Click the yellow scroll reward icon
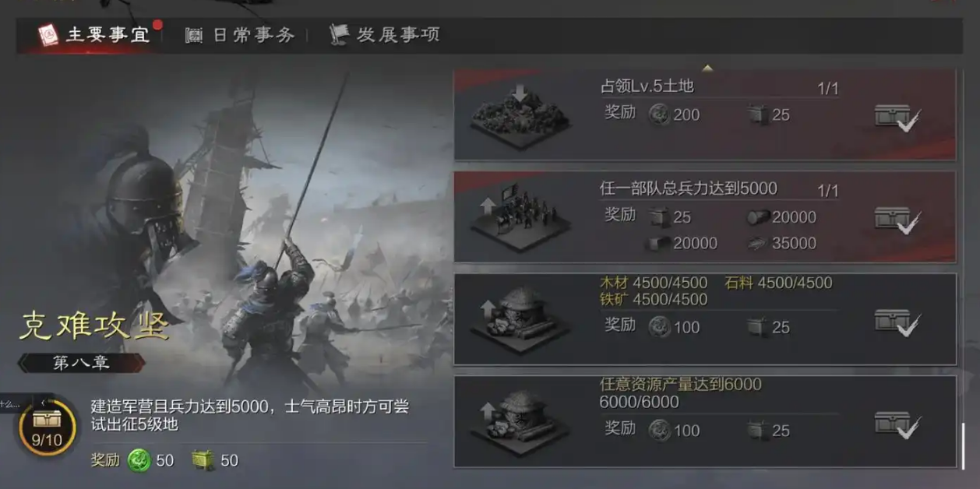Screen dimensions: 980x489 point(204,460)
